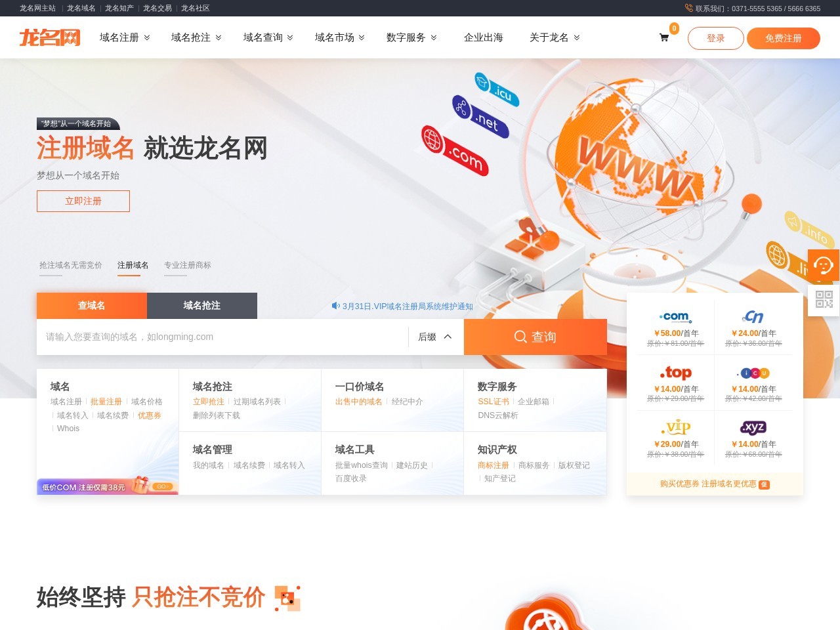840x630 pixels.
Task: Expand the 后缀 suffix dropdown
Action: click(x=435, y=337)
